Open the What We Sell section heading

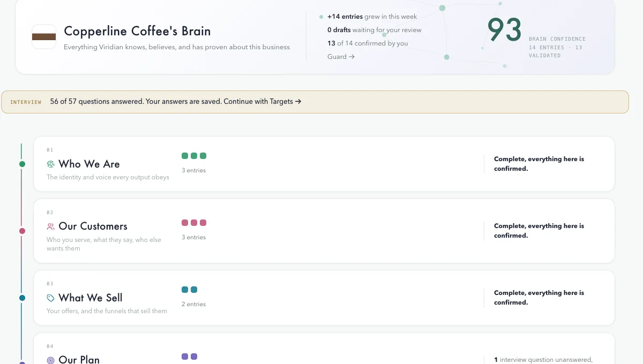coord(91,298)
